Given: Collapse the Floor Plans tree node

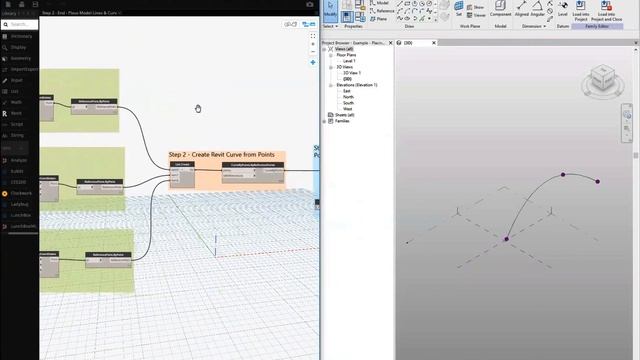Looking at the screenshot, I should click(x=331, y=55).
